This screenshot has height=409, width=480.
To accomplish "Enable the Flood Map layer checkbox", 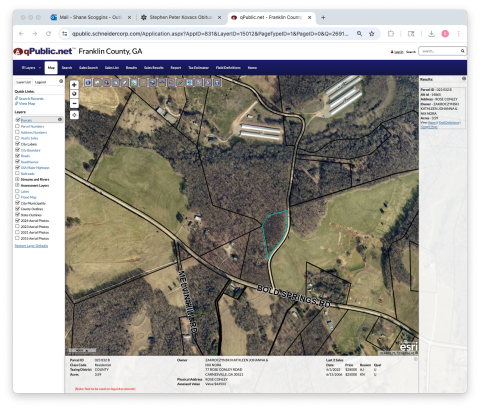I will point(17,197).
